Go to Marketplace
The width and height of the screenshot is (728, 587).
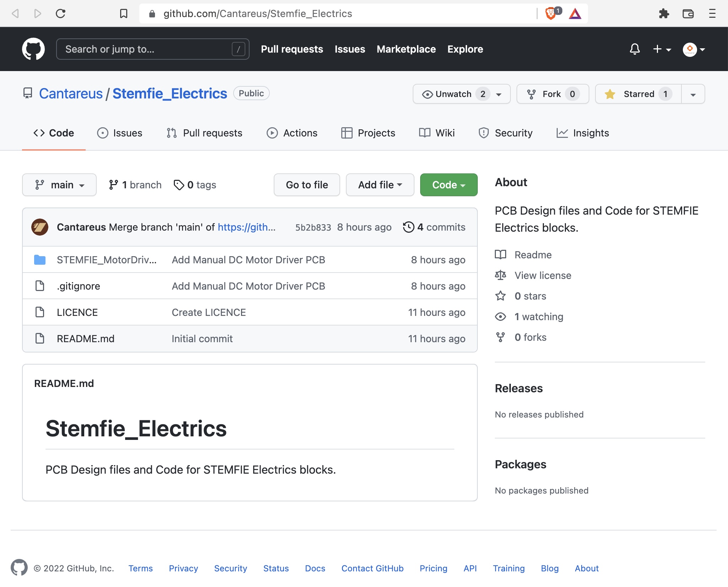click(x=406, y=49)
